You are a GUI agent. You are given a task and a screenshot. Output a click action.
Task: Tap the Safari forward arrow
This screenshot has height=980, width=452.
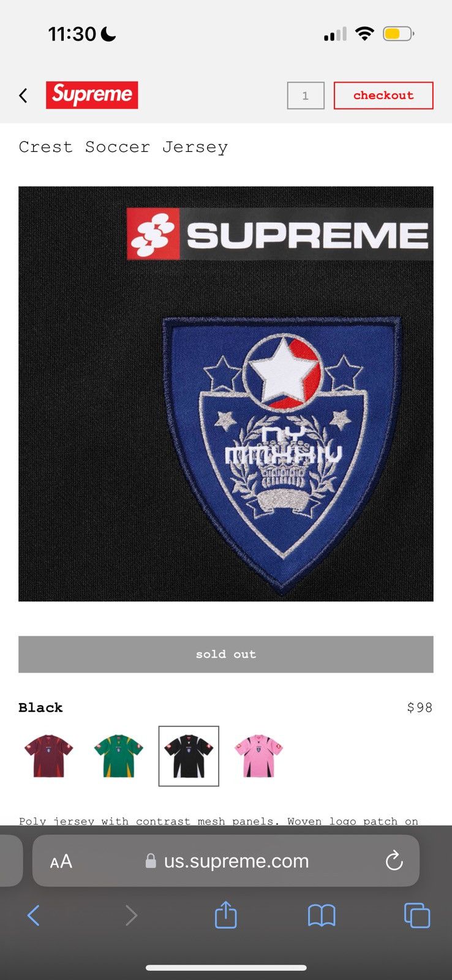click(x=131, y=916)
